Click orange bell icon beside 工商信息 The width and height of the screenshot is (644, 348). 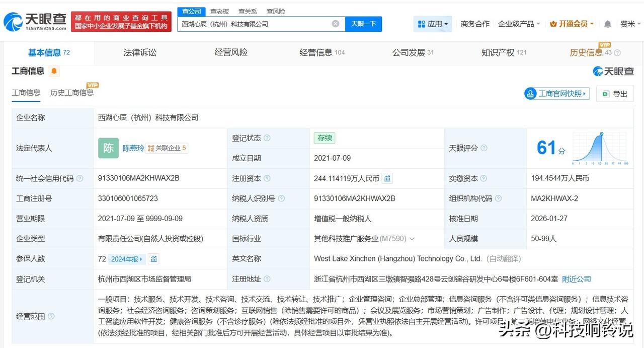click(54, 71)
